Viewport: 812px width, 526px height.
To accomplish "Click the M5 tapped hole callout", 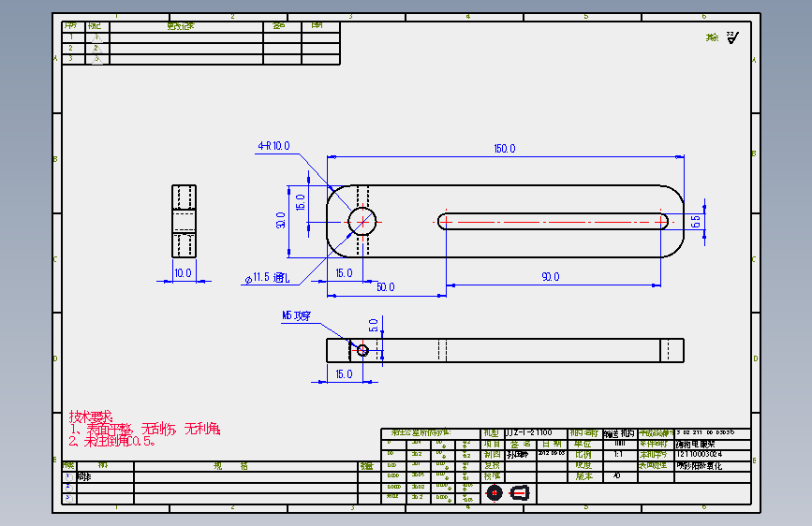I will tap(296, 315).
